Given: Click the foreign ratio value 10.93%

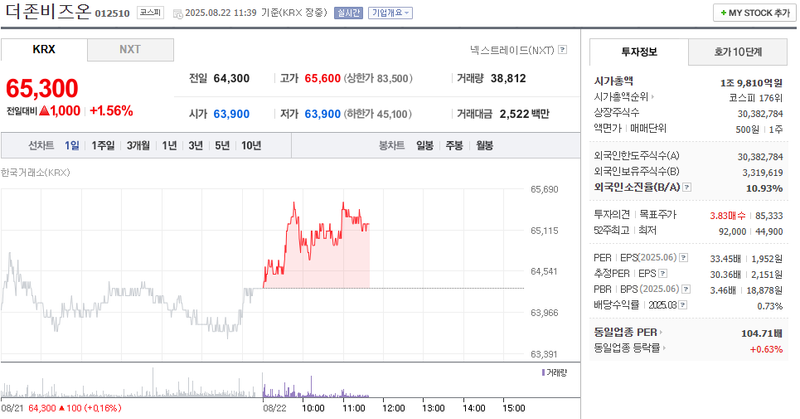Looking at the screenshot, I should click(x=764, y=188).
